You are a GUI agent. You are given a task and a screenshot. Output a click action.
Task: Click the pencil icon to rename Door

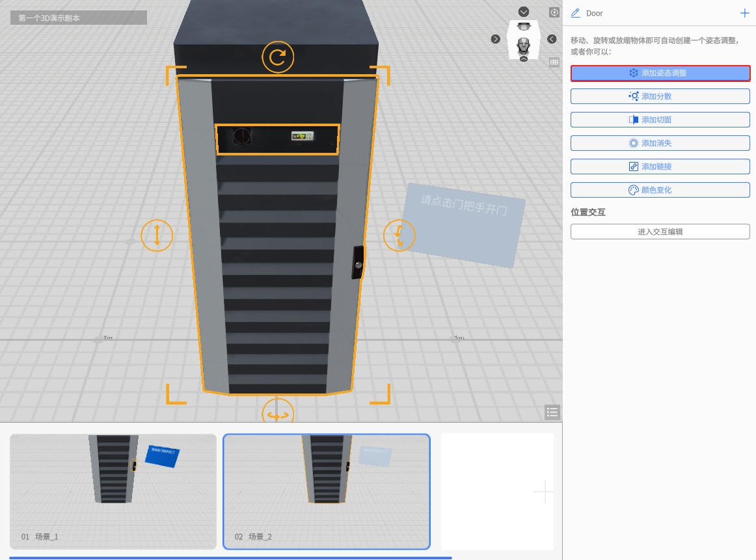[x=575, y=13]
